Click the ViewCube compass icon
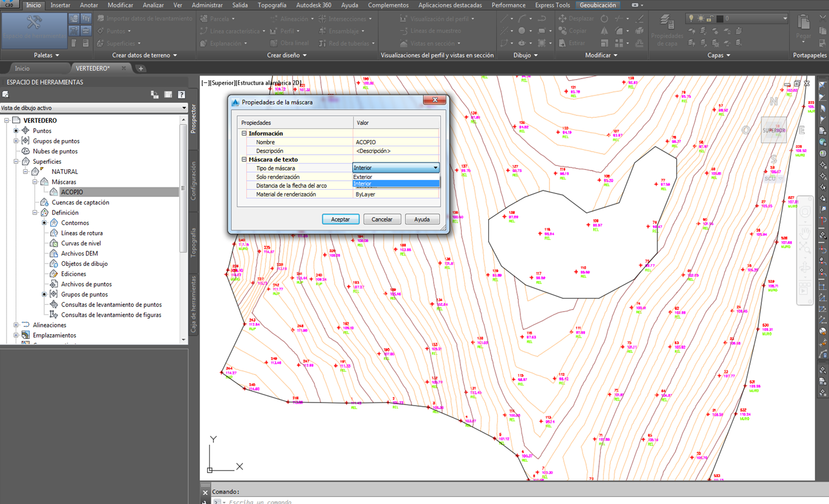829x504 pixels. coord(773,103)
